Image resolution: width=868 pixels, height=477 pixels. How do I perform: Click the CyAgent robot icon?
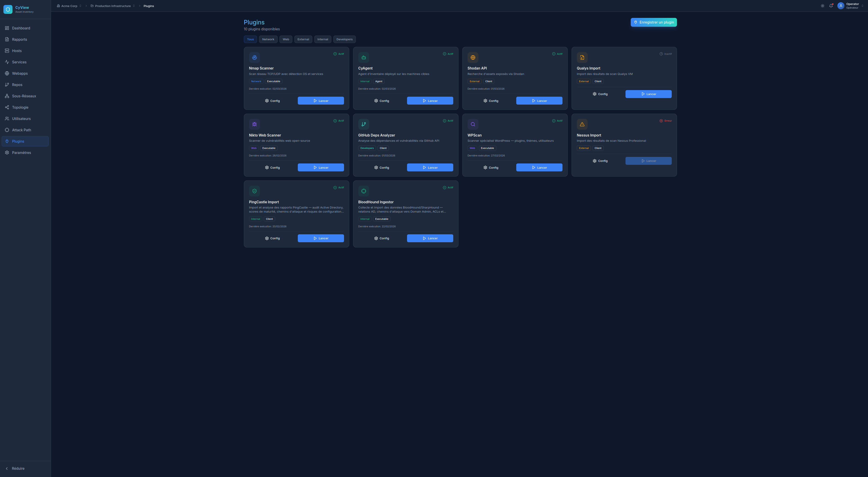pyautogui.click(x=364, y=58)
